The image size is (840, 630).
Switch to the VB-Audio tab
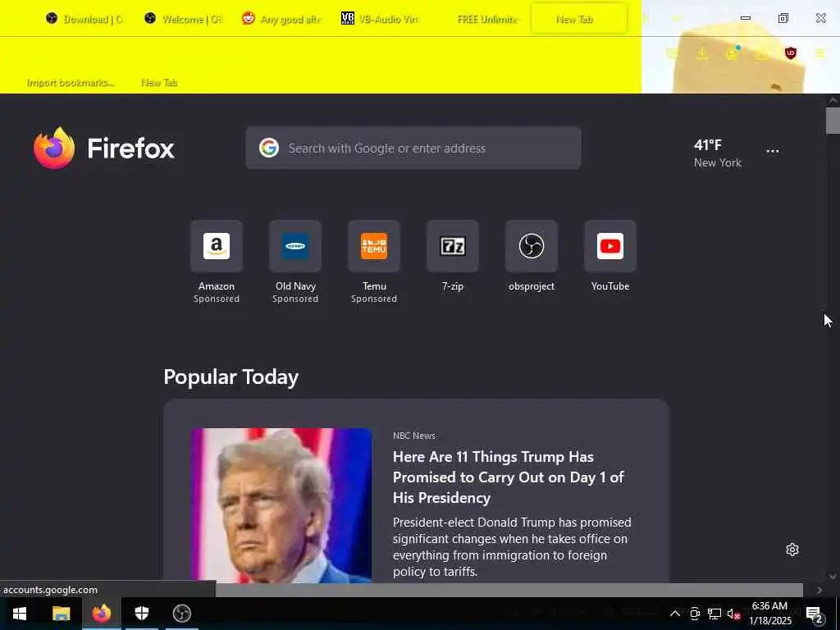[x=381, y=19]
